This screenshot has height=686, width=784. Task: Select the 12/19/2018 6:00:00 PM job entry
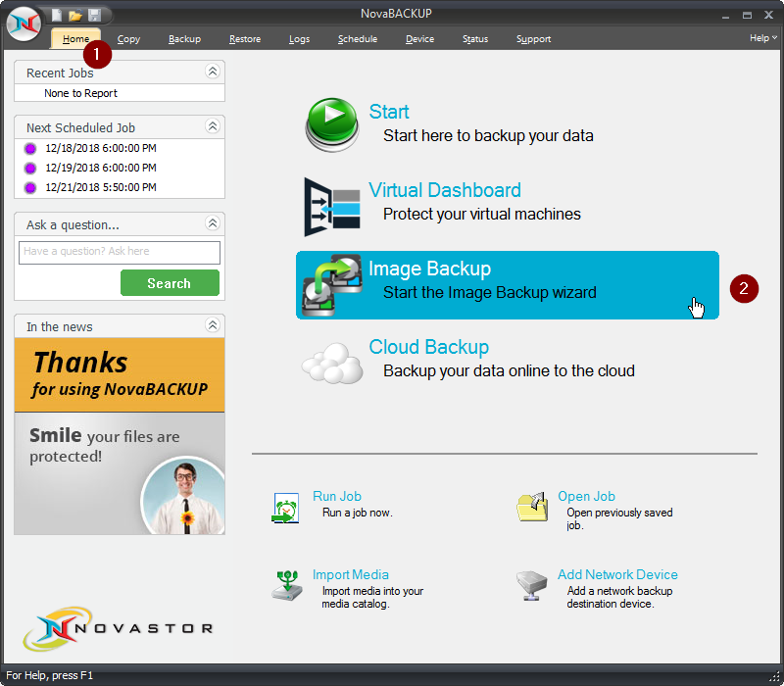tap(101, 168)
